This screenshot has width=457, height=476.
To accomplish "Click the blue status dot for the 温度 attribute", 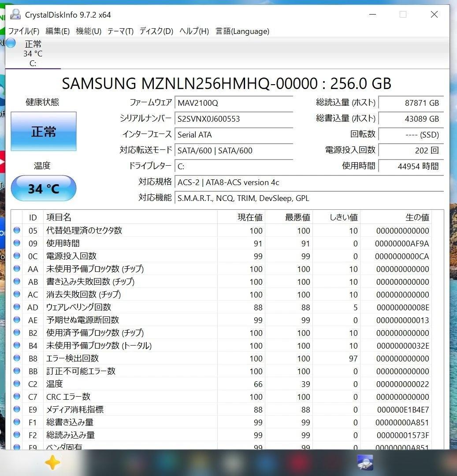I will pos(17,384).
